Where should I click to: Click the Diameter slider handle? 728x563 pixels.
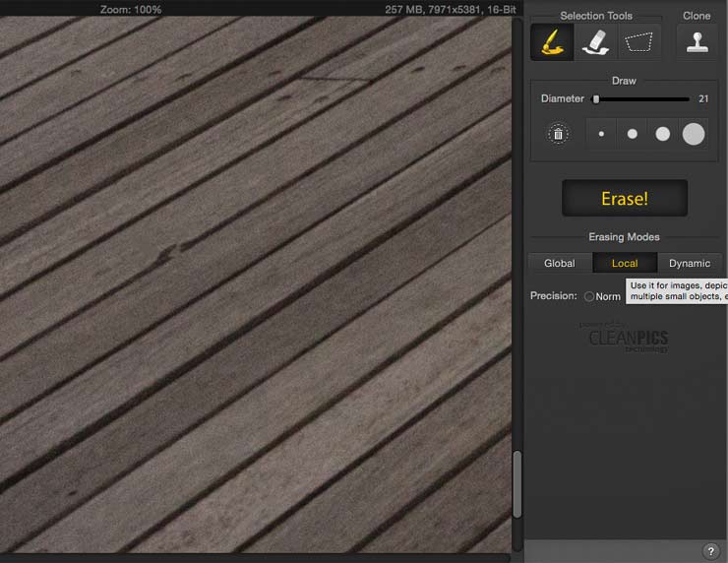tap(596, 99)
